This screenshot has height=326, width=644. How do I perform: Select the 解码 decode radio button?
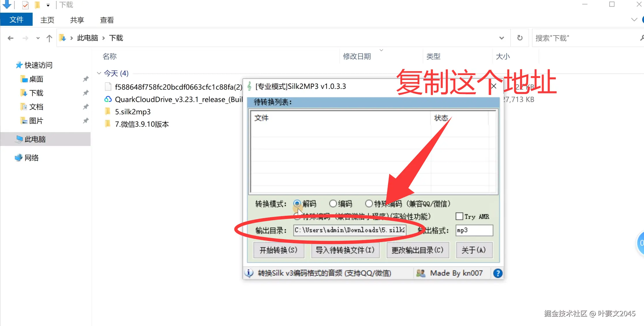(297, 204)
